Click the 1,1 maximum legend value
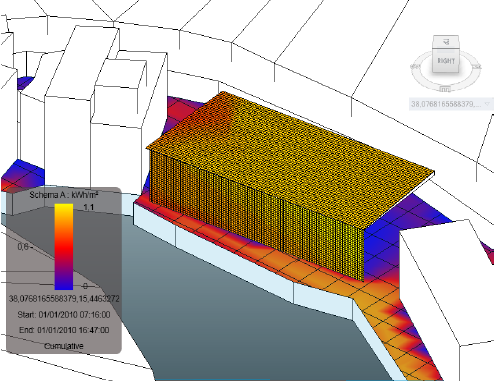The height and width of the screenshot is (381, 501). 89,207
